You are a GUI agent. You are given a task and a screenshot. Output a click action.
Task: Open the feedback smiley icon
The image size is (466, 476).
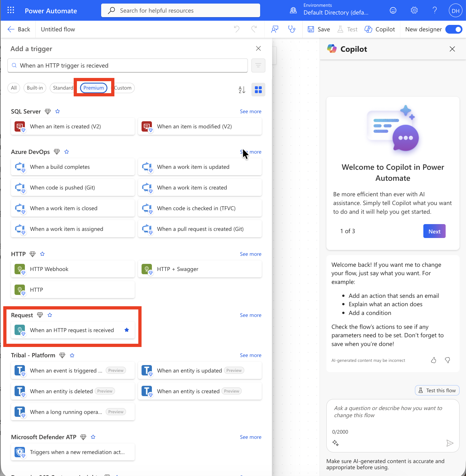tap(393, 10)
